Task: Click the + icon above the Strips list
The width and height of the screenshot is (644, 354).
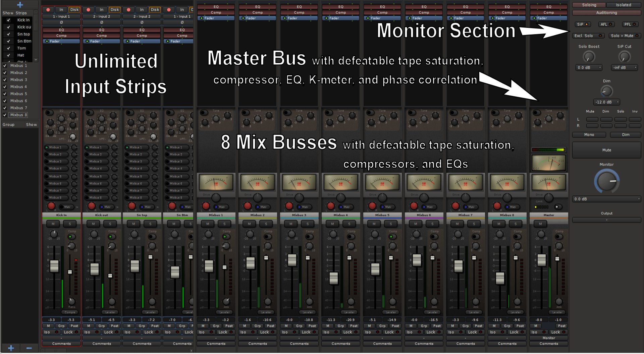Action: point(20,5)
